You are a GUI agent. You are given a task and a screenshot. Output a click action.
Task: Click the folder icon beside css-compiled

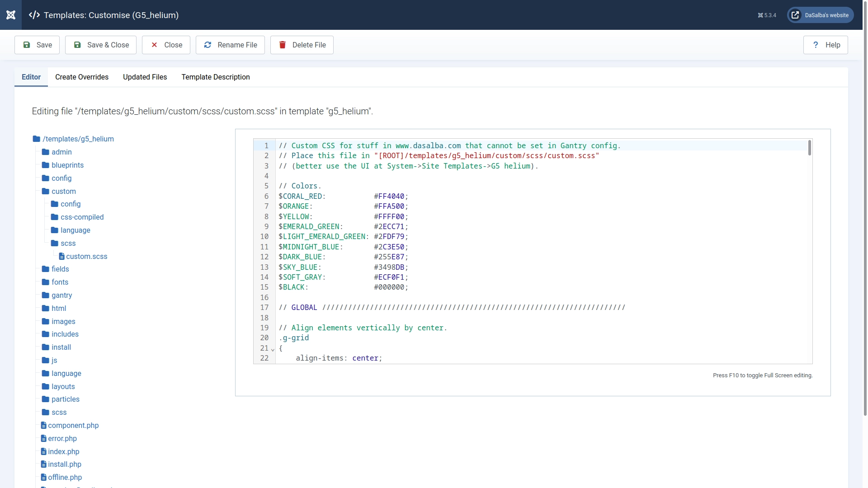pyautogui.click(x=54, y=217)
